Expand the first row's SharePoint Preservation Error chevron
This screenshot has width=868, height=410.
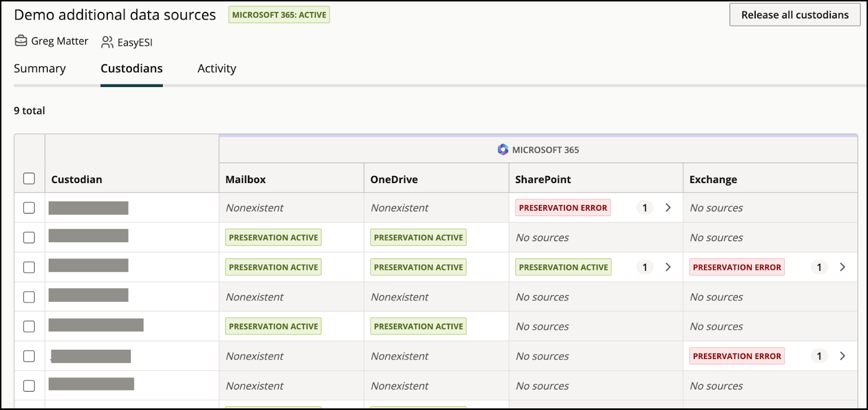click(668, 207)
